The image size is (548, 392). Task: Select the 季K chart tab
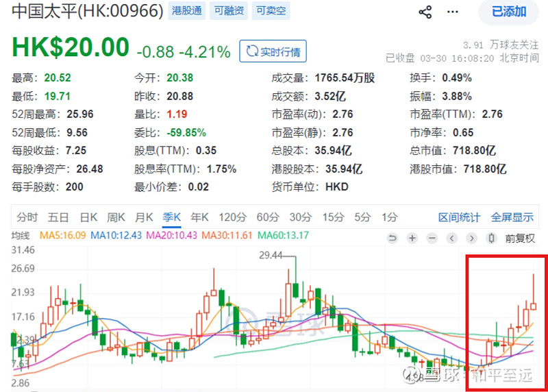172,217
